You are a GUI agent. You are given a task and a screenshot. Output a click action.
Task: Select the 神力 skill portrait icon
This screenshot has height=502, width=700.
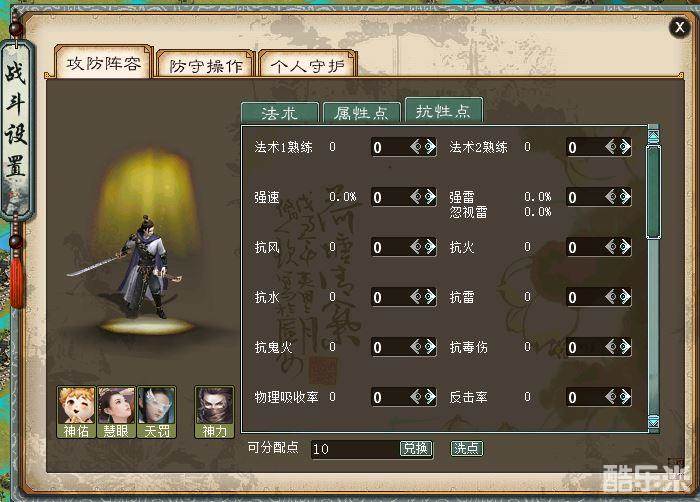coord(214,412)
